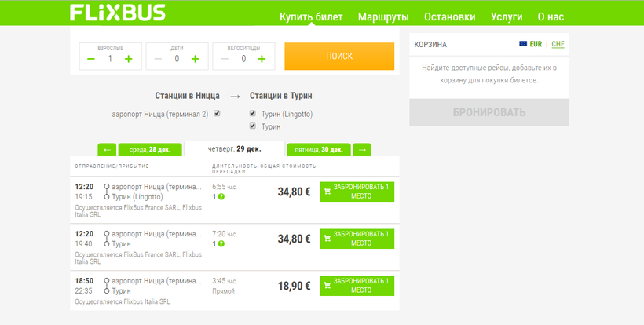Decrease children count with minus icon
644x325 pixels.
pos(158,59)
